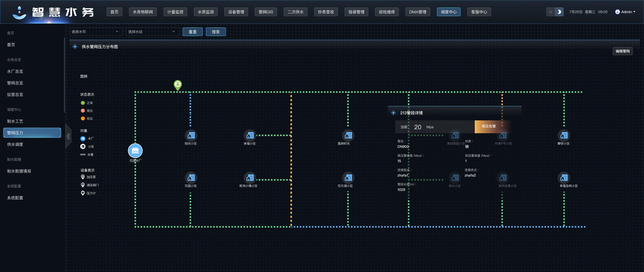Click the 重置 reset button
Viewport: 644px width, 272px height.
(x=193, y=32)
